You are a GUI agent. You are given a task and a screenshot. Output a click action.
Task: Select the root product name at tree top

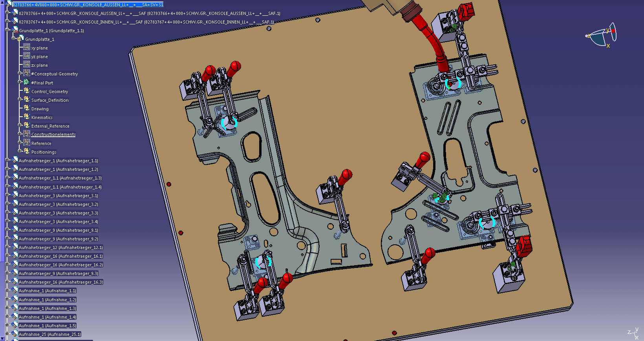(x=88, y=5)
